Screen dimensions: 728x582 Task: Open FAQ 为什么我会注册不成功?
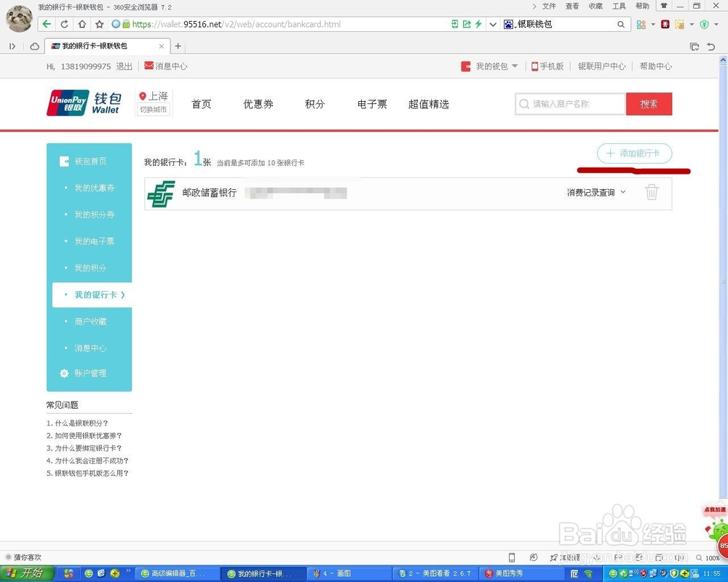coord(87,461)
